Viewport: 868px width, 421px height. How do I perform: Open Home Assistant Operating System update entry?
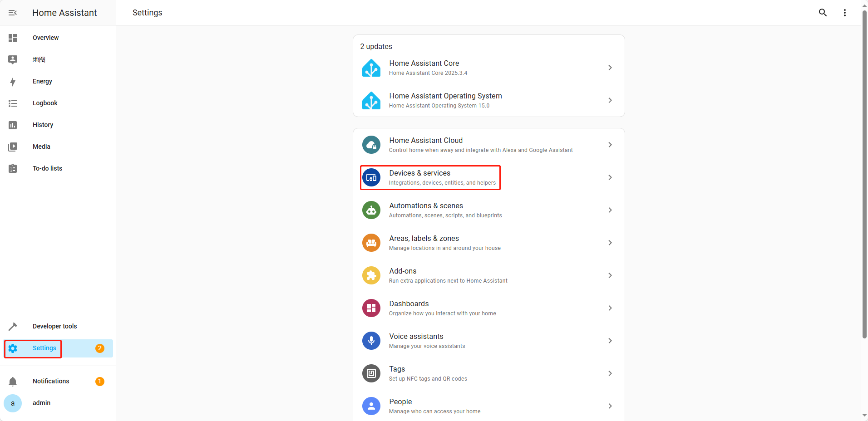pyautogui.click(x=488, y=101)
